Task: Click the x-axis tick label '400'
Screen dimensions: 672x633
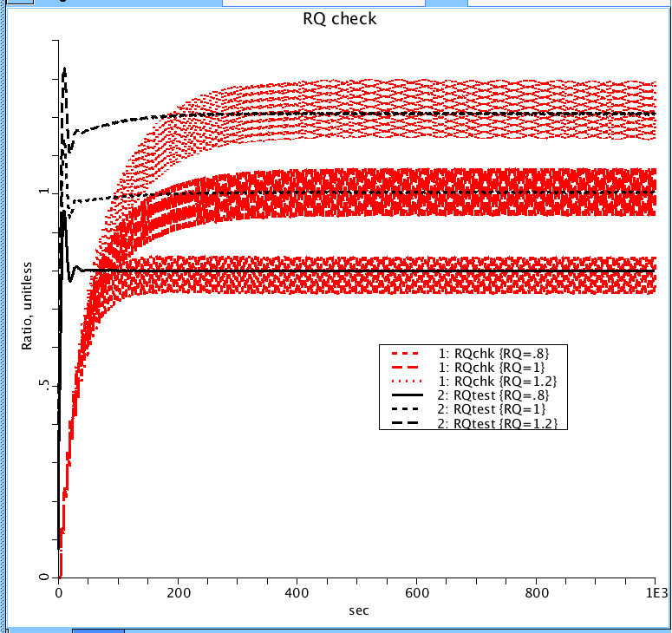Action: 297,593
